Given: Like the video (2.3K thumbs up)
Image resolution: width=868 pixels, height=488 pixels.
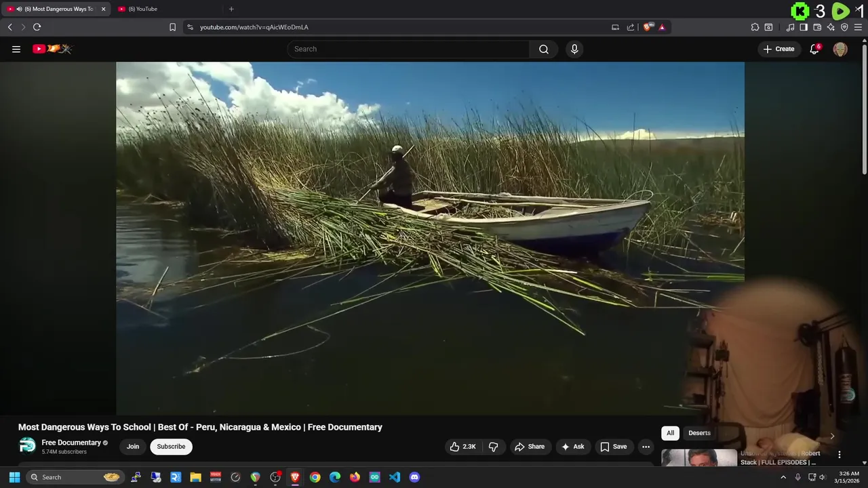Looking at the screenshot, I should (462, 447).
